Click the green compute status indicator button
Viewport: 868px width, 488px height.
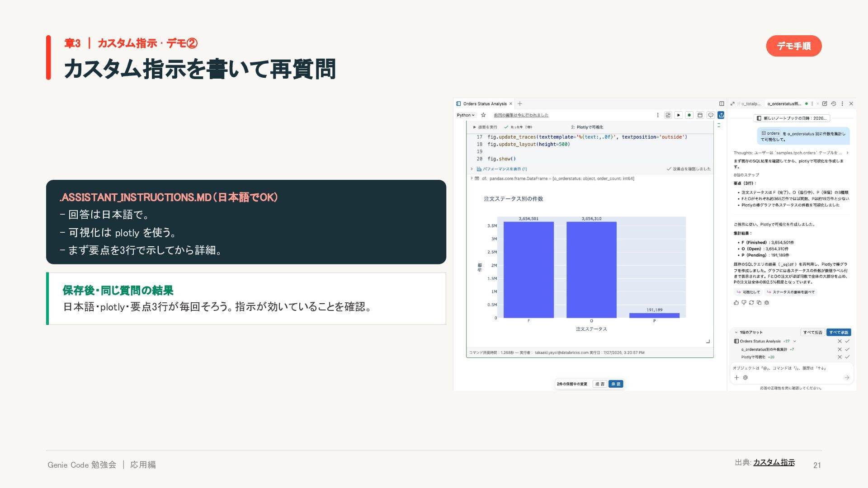coord(689,115)
